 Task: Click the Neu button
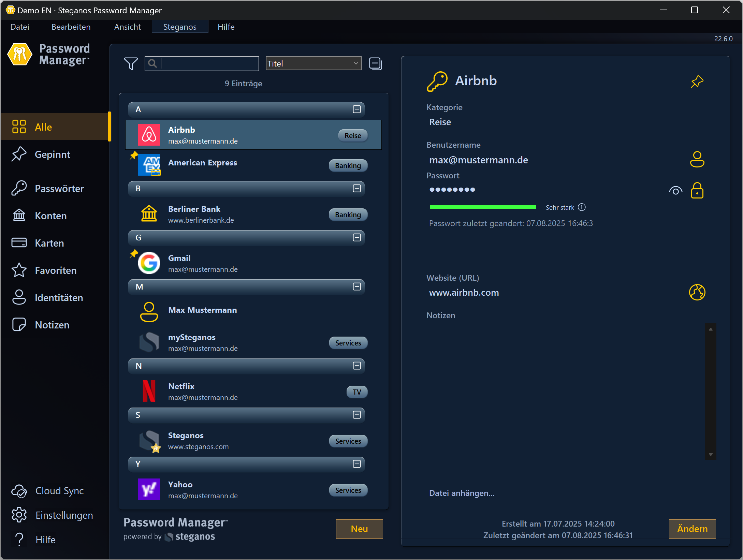click(x=359, y=529)
